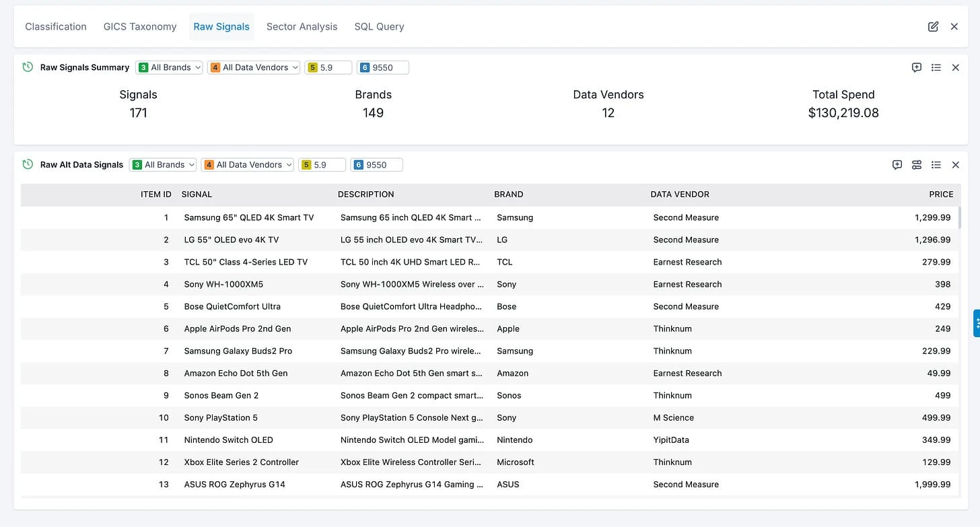Click the refresh icon beside Raw Signals Summary
This screenshot has width=980, height=527.
[x=27, y=67]
